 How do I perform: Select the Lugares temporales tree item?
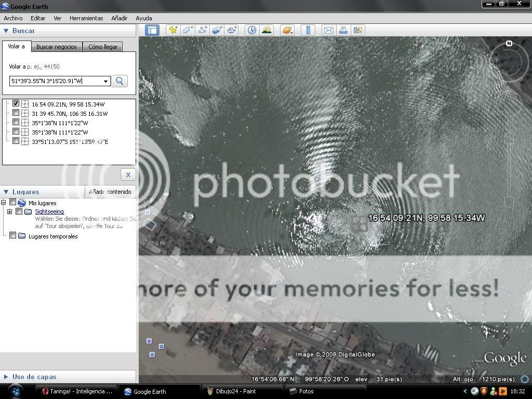tap(53, 236)
